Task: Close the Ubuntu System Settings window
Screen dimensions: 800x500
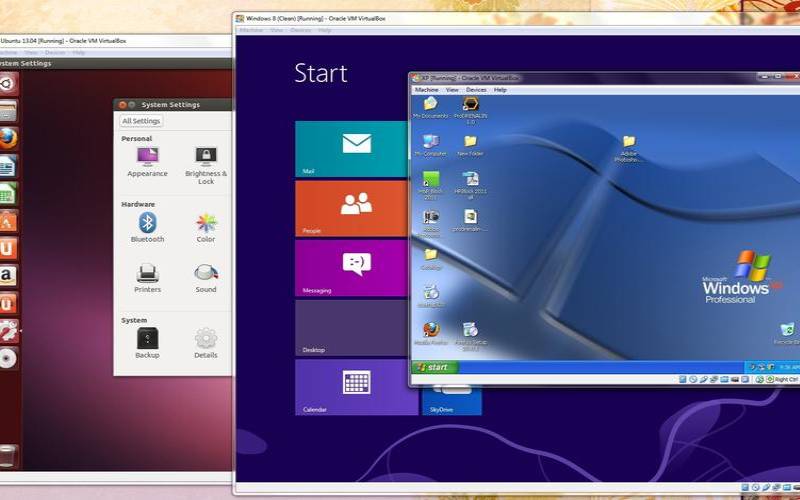Action: (122, 105)
